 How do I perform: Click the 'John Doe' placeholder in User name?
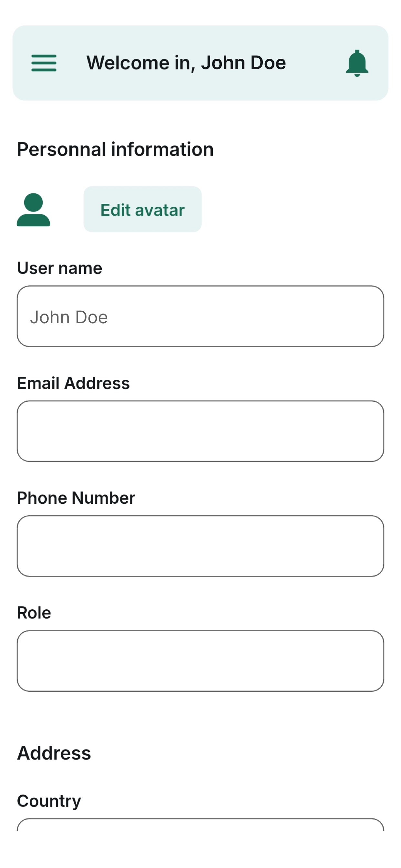69,317
